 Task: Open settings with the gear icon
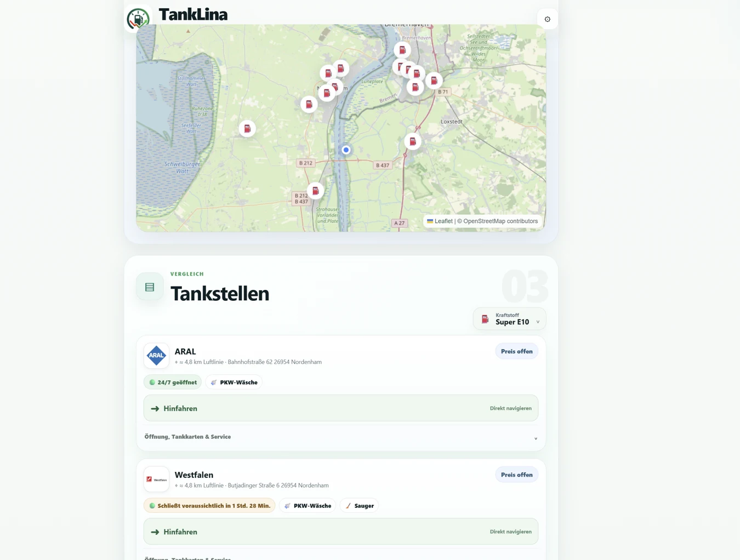547,19
